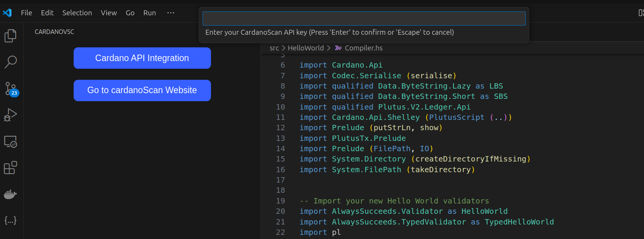The image size is (644, 239).
Task: Click 'TypedHelloWorld' alias in the code
Action: point(519,222)
